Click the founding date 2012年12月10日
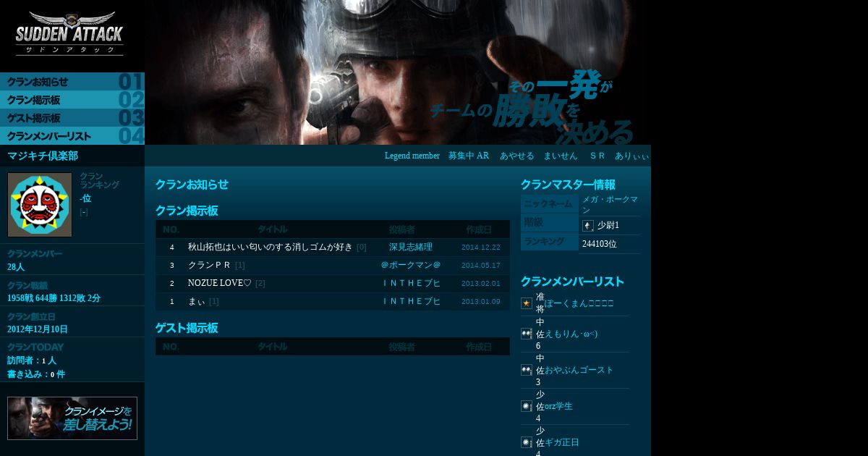The height and width of the screenshot is (456, 868). [38, 329]
